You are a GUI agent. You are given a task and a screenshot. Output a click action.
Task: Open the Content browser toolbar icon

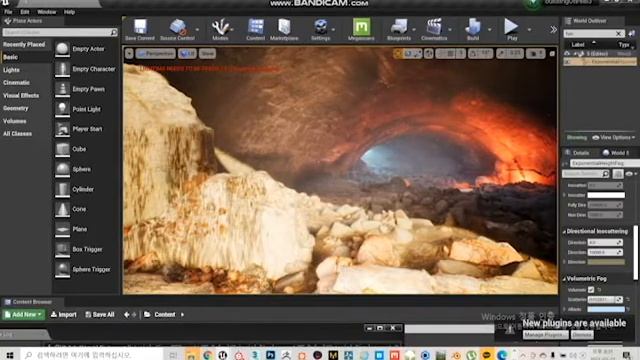pos(256,29)
